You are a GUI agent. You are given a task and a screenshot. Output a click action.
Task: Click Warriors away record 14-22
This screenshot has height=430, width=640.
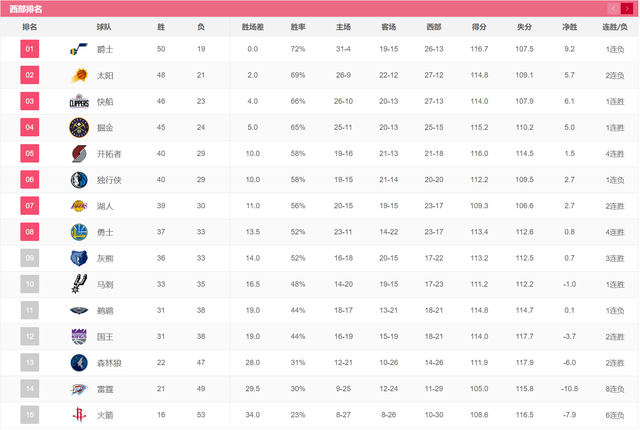tap(389, 232)
